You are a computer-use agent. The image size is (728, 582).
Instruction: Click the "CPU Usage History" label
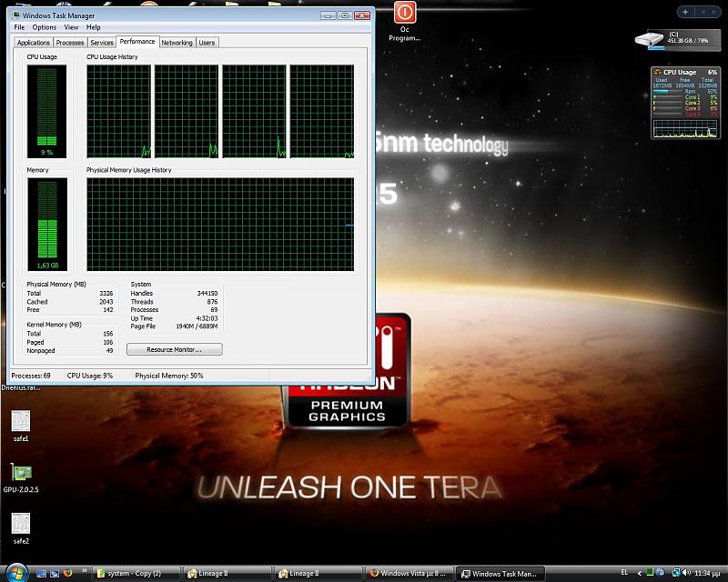pos(112,57)
